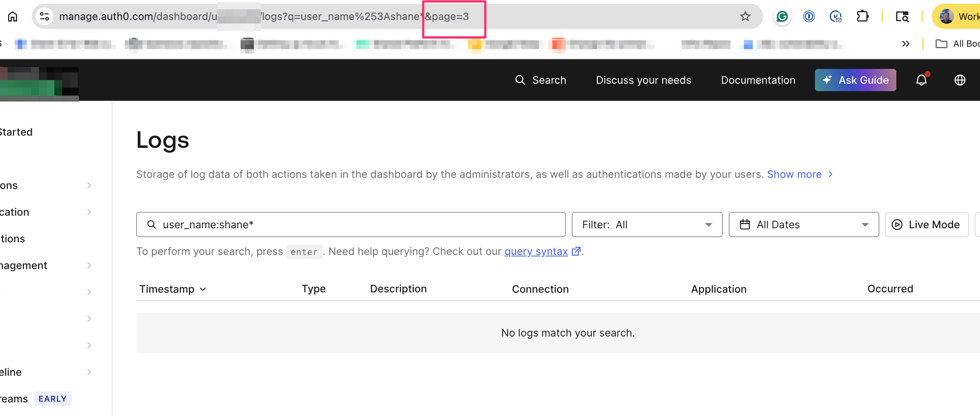The width and height of the screenshot is (980, 415).
Task: Open the query syntax link
Action: point(536,252)
